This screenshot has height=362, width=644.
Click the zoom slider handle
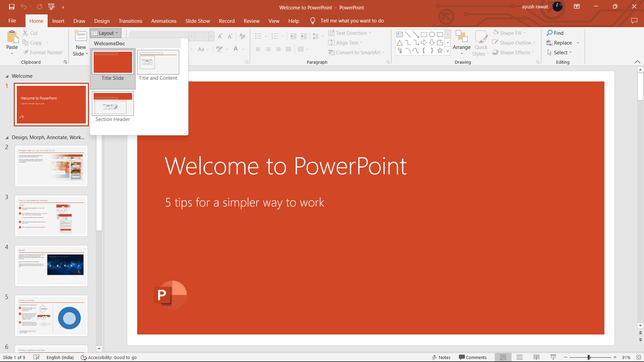click(589, 357)
